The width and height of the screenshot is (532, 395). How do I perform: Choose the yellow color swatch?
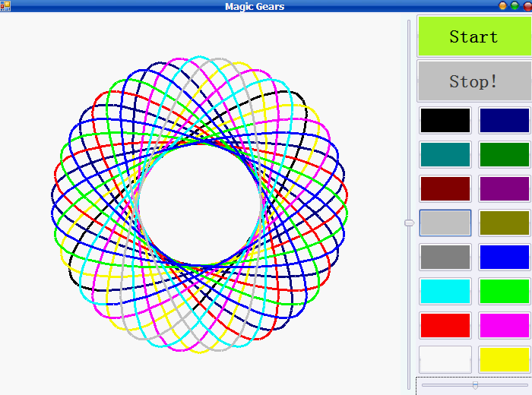tap(504, 360)
